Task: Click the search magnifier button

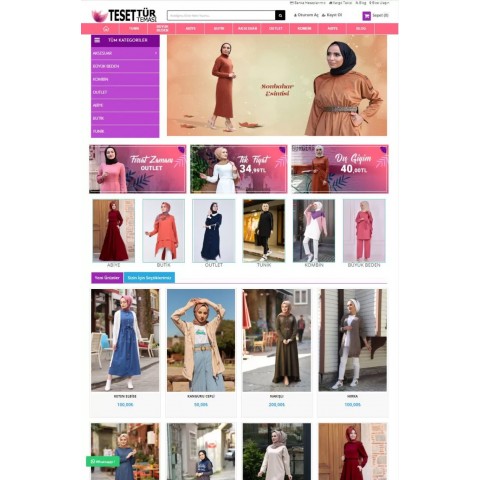Action: [280, 15]
